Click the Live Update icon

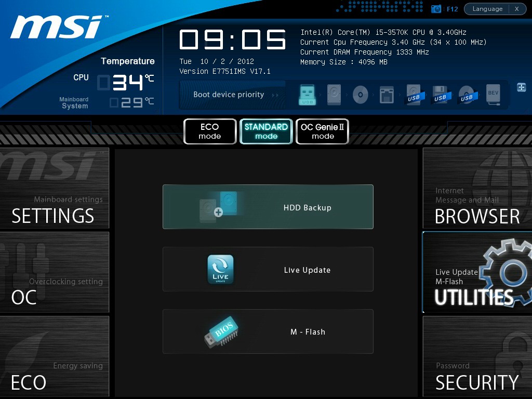coord(220,270)
